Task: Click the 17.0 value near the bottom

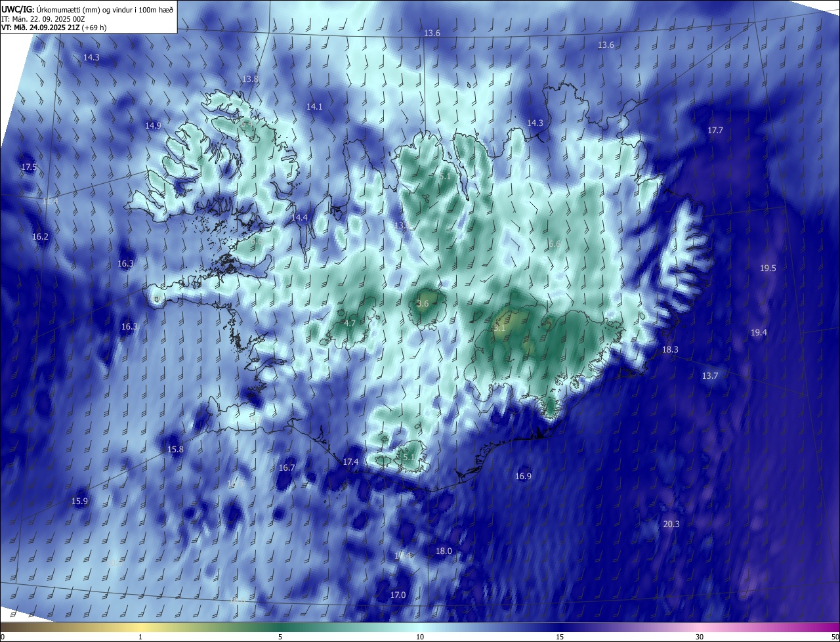Action: pos(398,595)
